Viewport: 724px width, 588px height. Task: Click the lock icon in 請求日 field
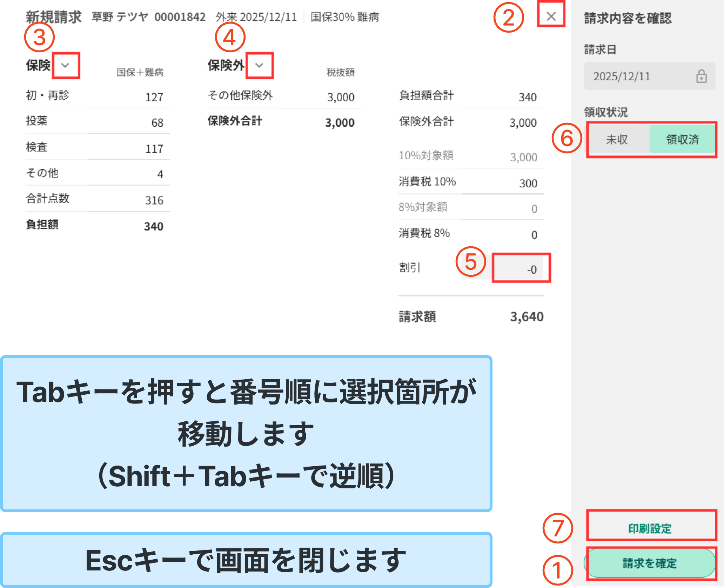701,76
